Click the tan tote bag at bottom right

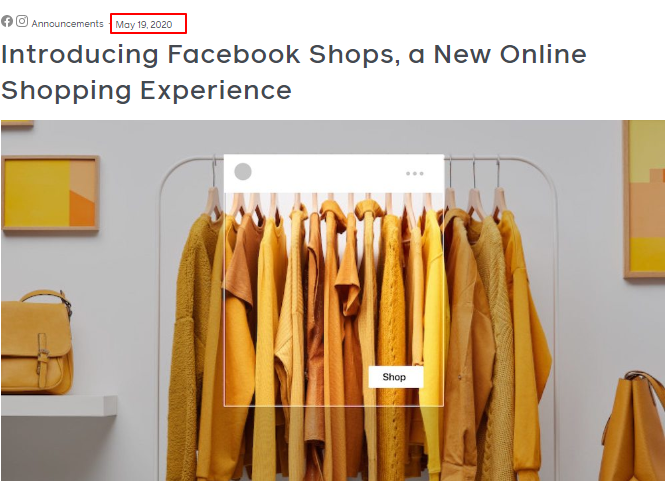[633, 426]
